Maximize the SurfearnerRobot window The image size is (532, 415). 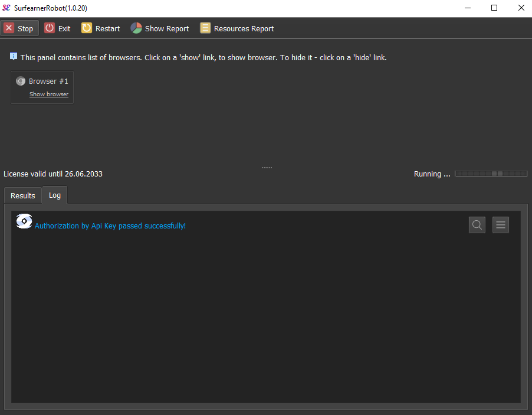[494, 8]
